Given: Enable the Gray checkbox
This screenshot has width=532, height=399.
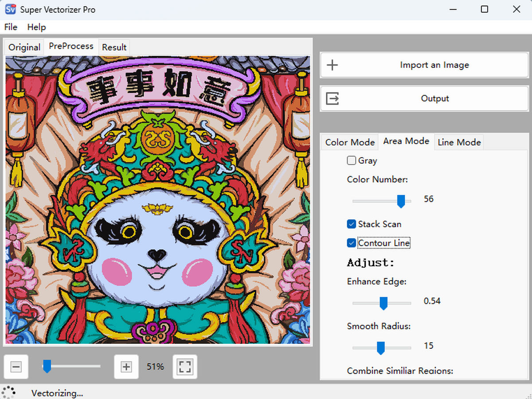Looking at the screenshot, I should coord(351,160).
